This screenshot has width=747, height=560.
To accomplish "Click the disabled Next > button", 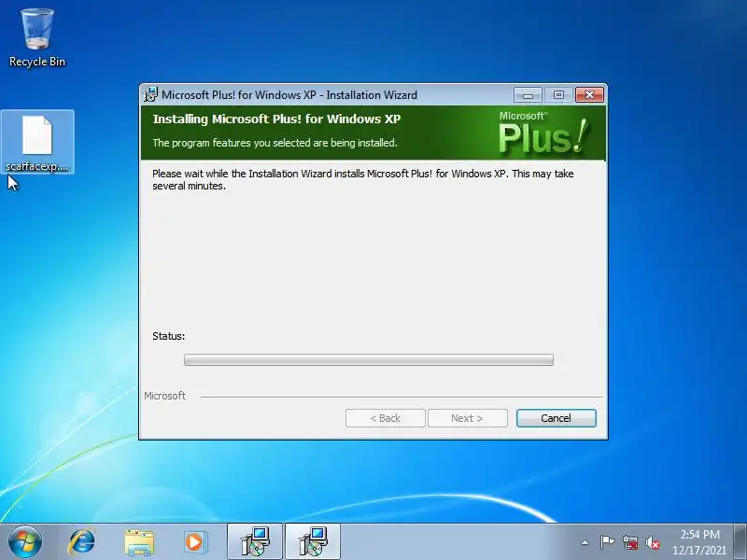I will (468, 418).
